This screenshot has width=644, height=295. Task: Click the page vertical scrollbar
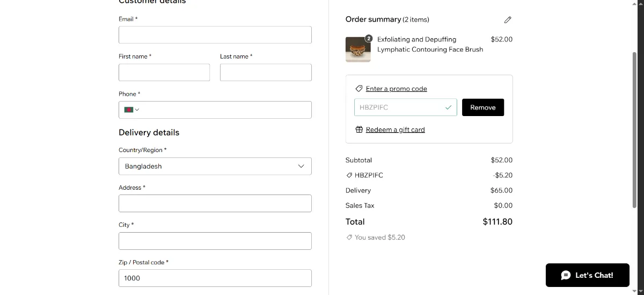pyautogui.click(x=635, y=130)
